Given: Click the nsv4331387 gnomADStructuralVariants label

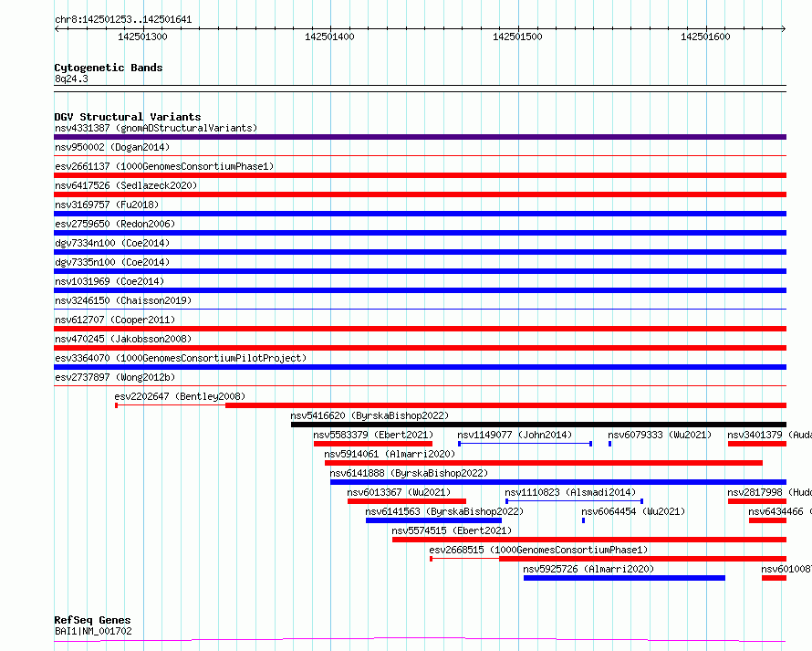Looking at the screenshot, I should 156,128.
